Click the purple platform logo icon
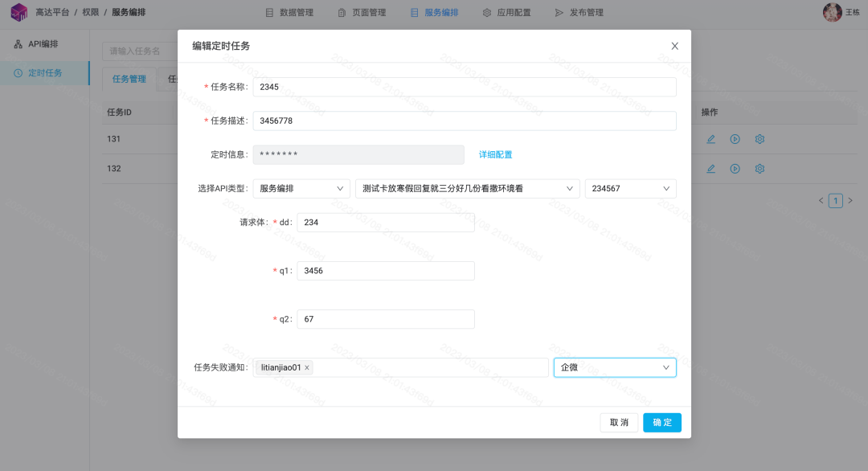Viewport: 868px width, 471px height. click(18, 12)
